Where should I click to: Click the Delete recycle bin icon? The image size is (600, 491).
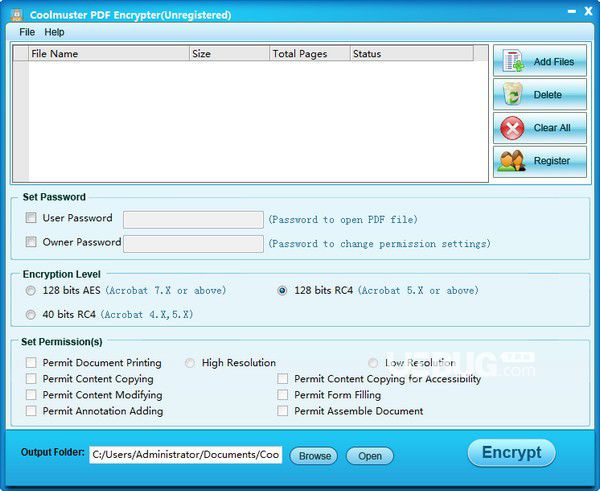tap(513, 94)
